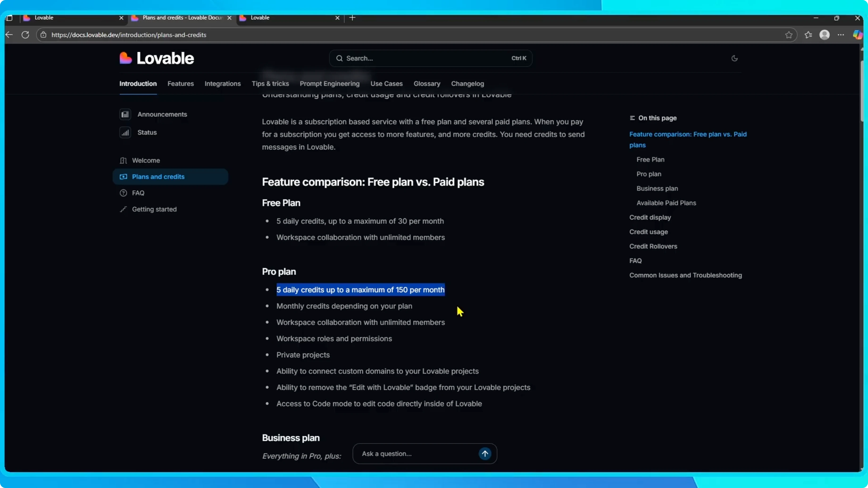Jump to Business plan in page outline
Image resolution: width=868 pixels, height=488 pixels.
(x=657, y=188)
